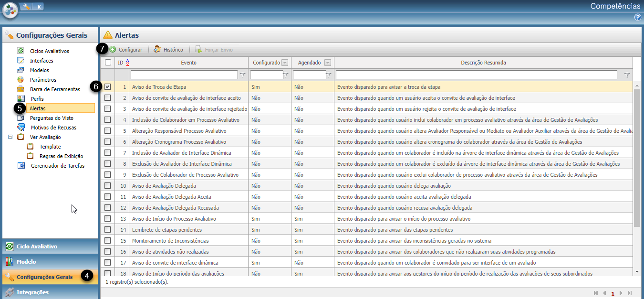This screenshot has height=299, width=644.
Task: Check the Monitoramento de Inconsistências row checkbox
Action: point(108,240)
